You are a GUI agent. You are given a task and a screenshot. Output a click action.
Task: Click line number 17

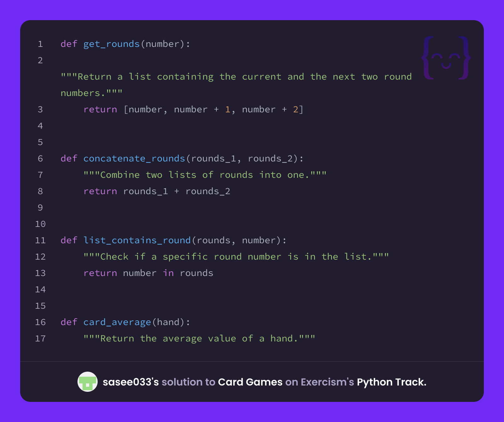pyautogui.click(x=40, y=339)
